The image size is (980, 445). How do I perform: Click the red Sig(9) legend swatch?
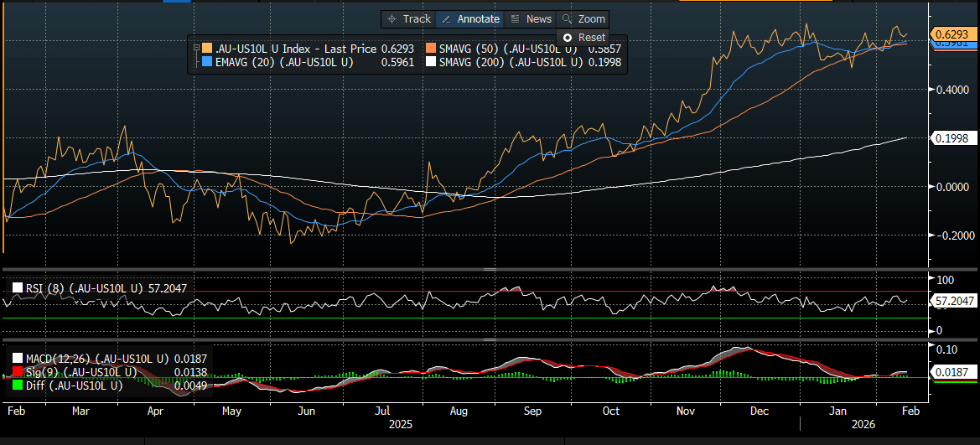pos(18,371)
